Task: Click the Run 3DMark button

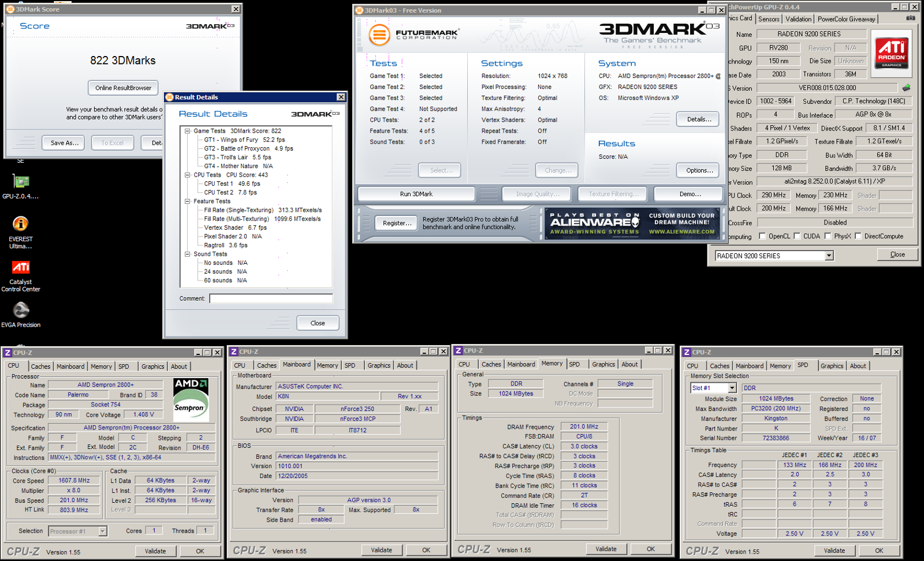Action: click(416, 194)
